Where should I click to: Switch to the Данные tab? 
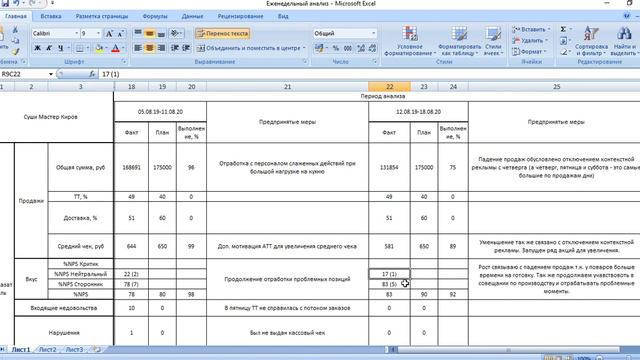(x=192, y=16)
